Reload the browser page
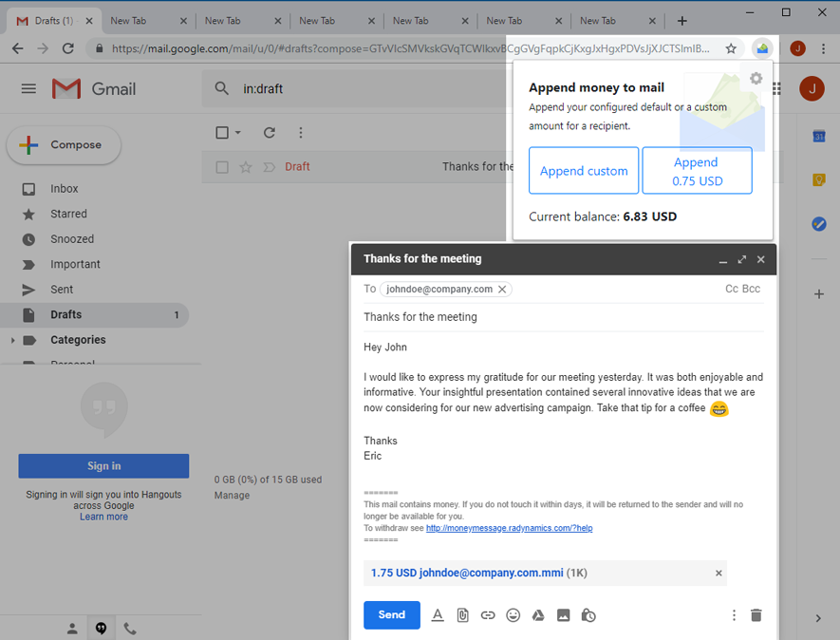840x640 pixels. pos(68,48)
